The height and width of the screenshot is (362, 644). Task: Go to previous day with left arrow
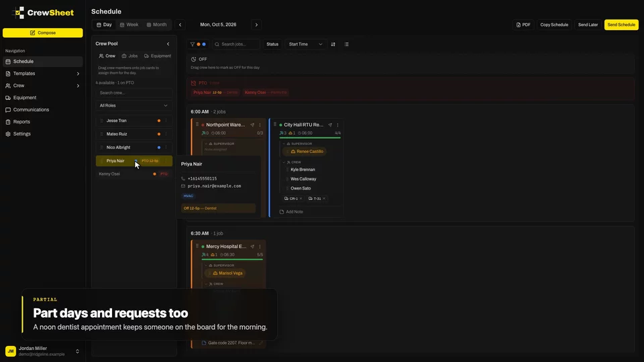[x=180, y=25]
